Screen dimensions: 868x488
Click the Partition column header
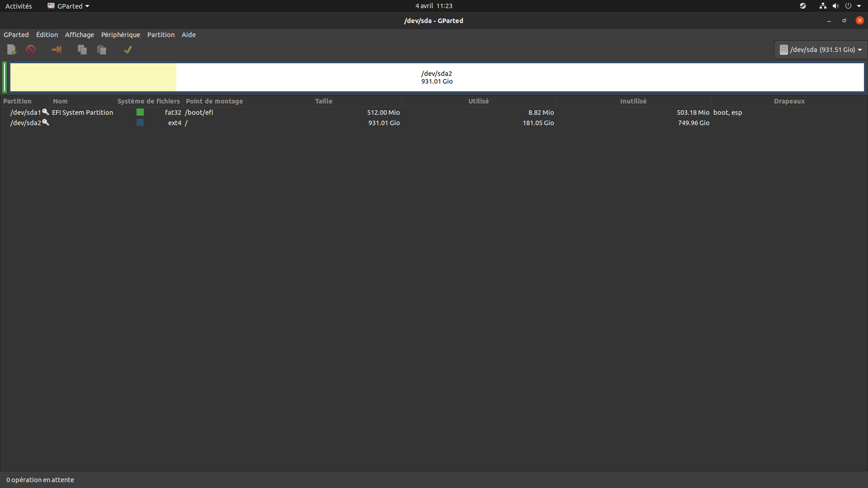(x=25, y=101)
